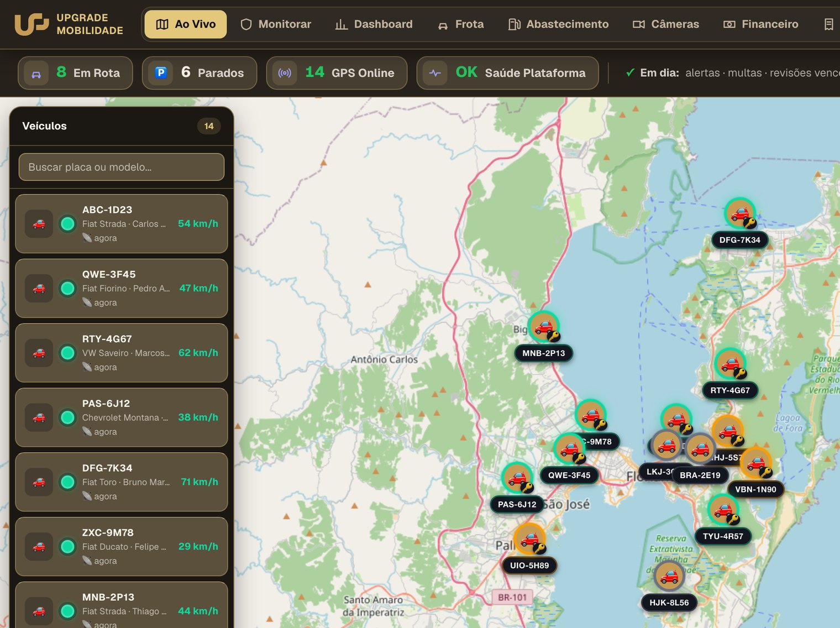Open the Upgrade Mobilidade logo
This screenshot has height=628, width=840.
pyautogui.click(x=69, y=24)
